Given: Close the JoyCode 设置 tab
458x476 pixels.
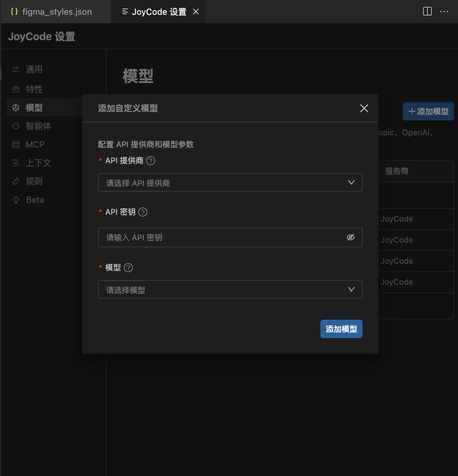Looking at the screenshot, I should tap(196, 12).
